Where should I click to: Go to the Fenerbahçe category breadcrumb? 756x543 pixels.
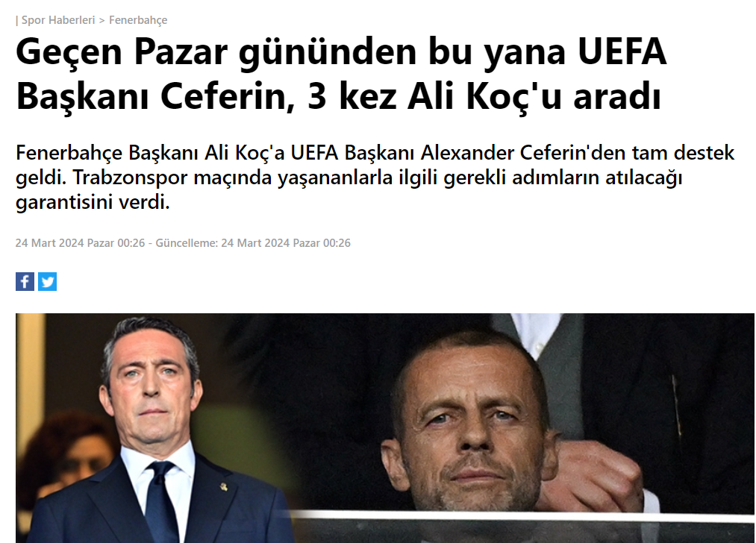click(x=138, y=20)
